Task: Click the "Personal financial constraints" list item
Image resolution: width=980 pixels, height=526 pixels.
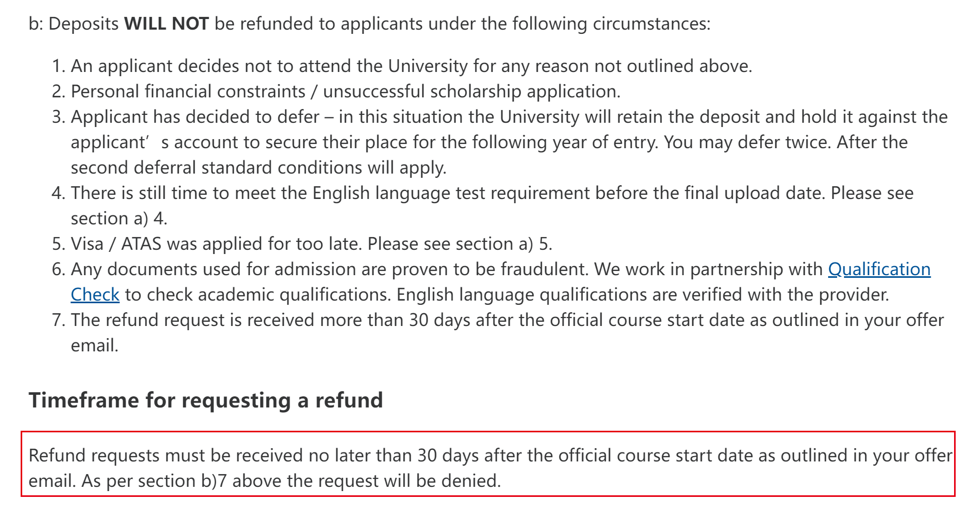Action: (188, 92)
